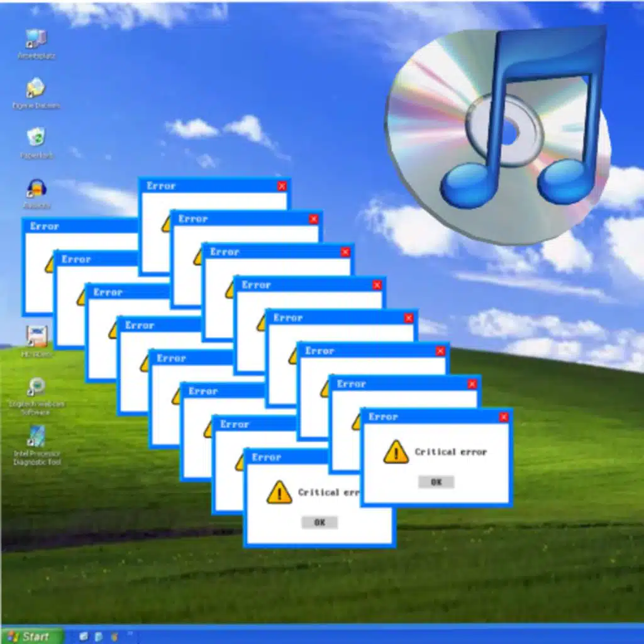Open the Arbeitsplatz desktop icon
The width and height of the screenshot is (644, 644).
[x=36, y=39]
